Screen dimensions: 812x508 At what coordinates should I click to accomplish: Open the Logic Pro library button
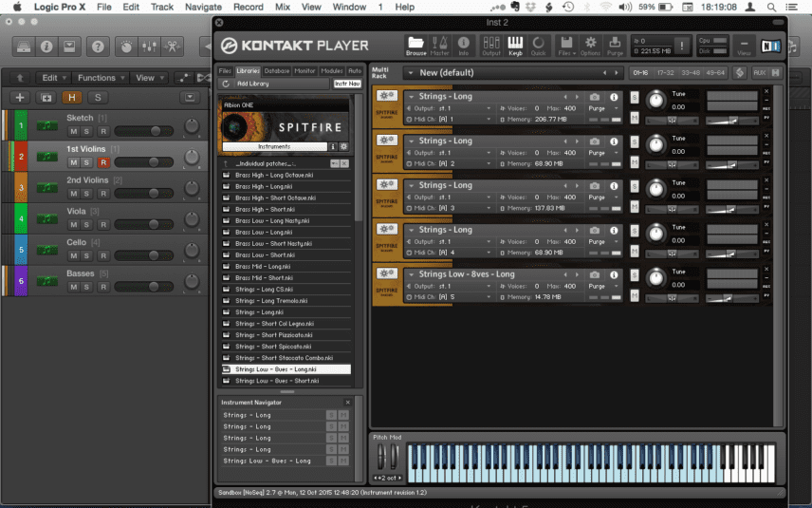(x=24, y=47)
